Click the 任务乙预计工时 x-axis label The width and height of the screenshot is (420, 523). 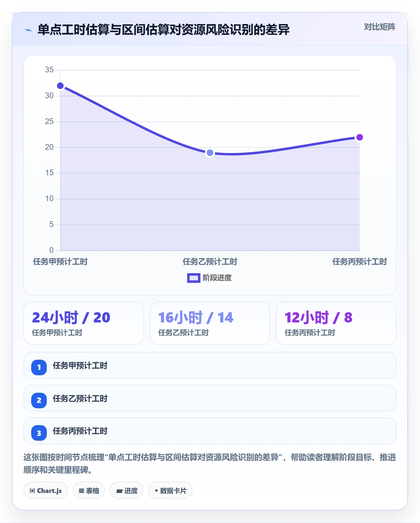pyautogui.click(x=210, y=262)
